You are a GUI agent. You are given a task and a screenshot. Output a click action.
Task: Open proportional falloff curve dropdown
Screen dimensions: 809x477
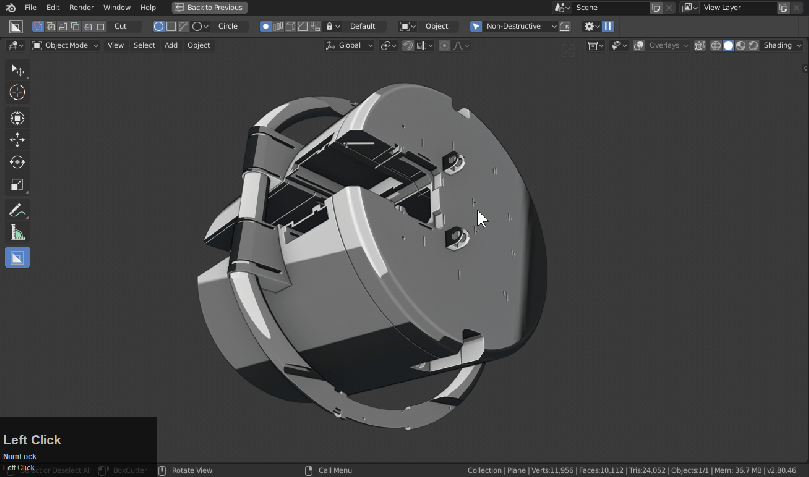[x=461, y=45]
